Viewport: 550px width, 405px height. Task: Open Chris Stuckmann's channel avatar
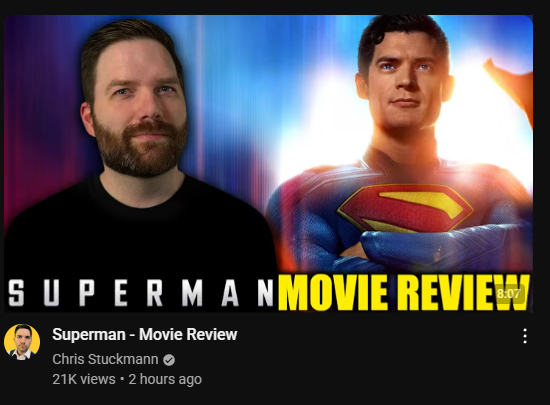(22, 342)
